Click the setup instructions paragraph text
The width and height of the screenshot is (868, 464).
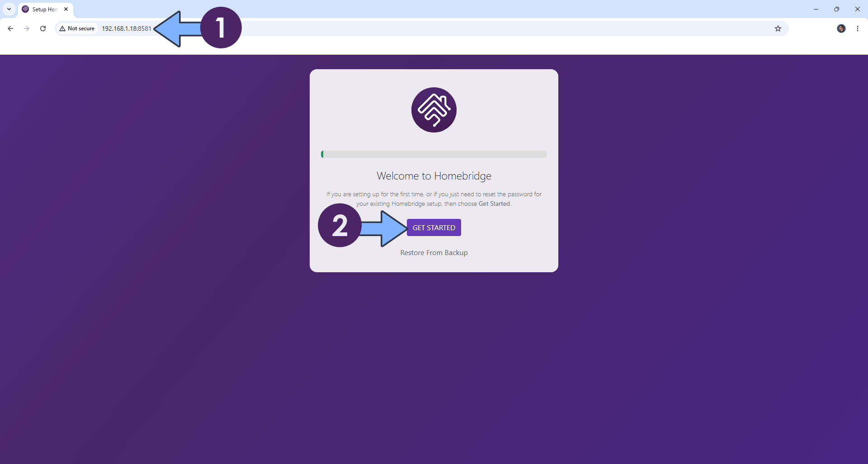pyautogui.click(x=434, y=199)
